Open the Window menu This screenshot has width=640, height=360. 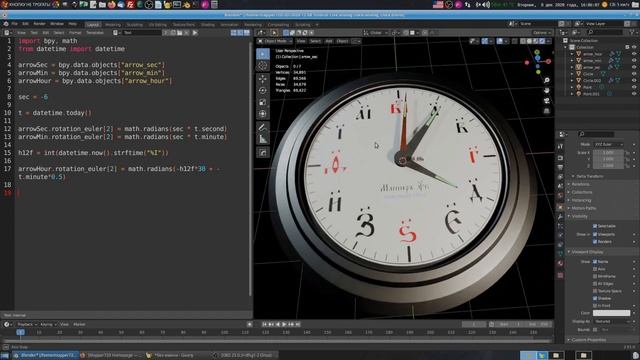tap(57, 24)
